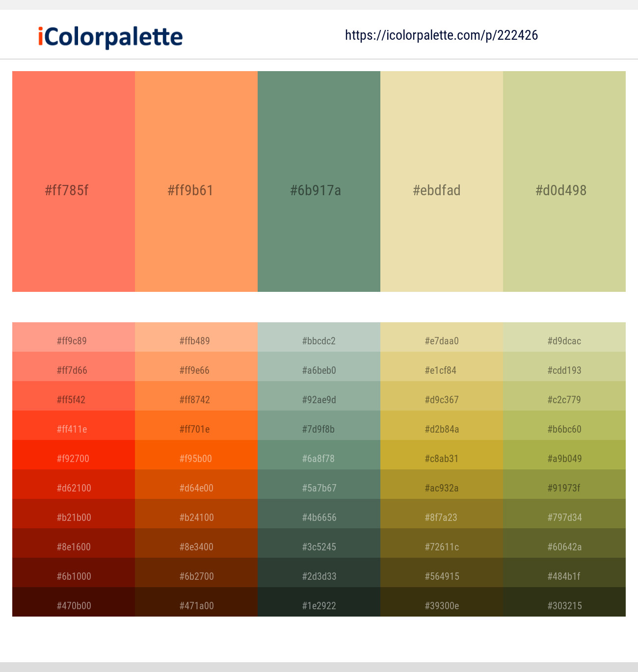
Task: Pick the #471a00 dark brown shade
Action: coord(196,605)
